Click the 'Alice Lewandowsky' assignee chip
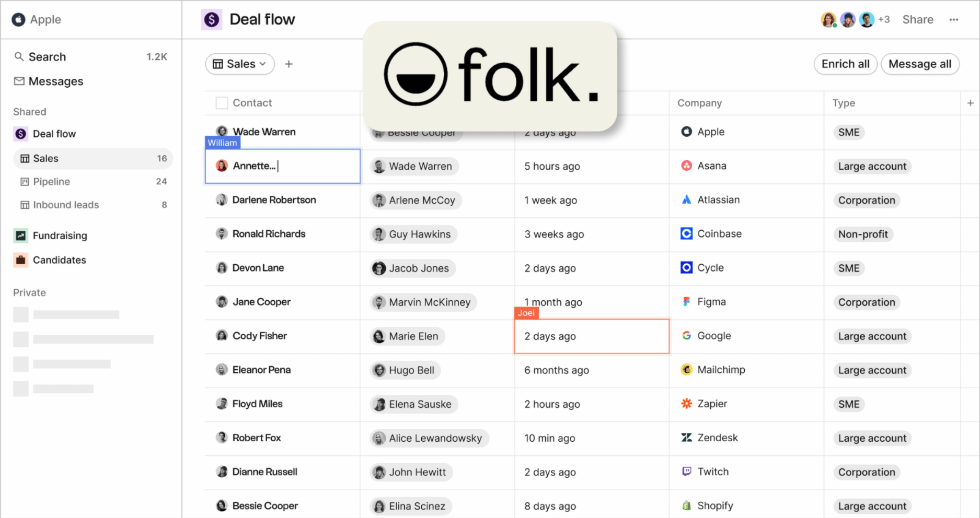 [x=429, y=438]
